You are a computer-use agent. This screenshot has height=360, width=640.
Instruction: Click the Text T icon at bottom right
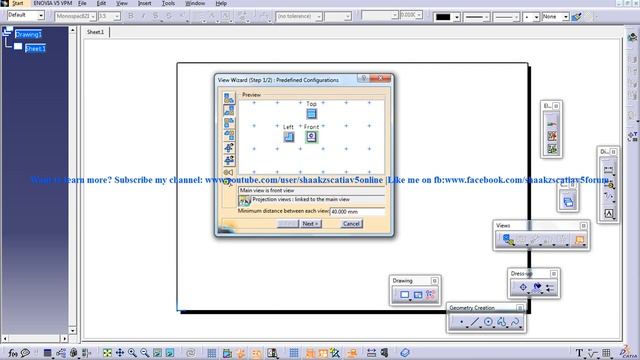point(579,353)
